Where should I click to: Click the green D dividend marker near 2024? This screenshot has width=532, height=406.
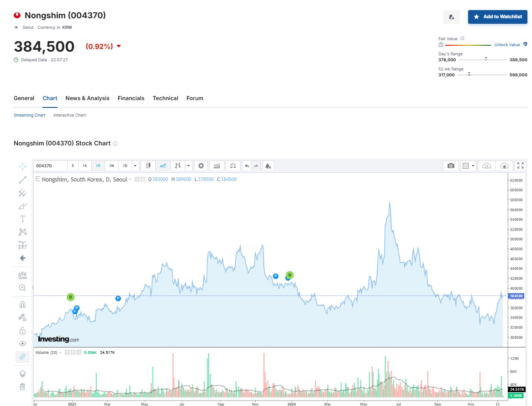click(290, 275)
